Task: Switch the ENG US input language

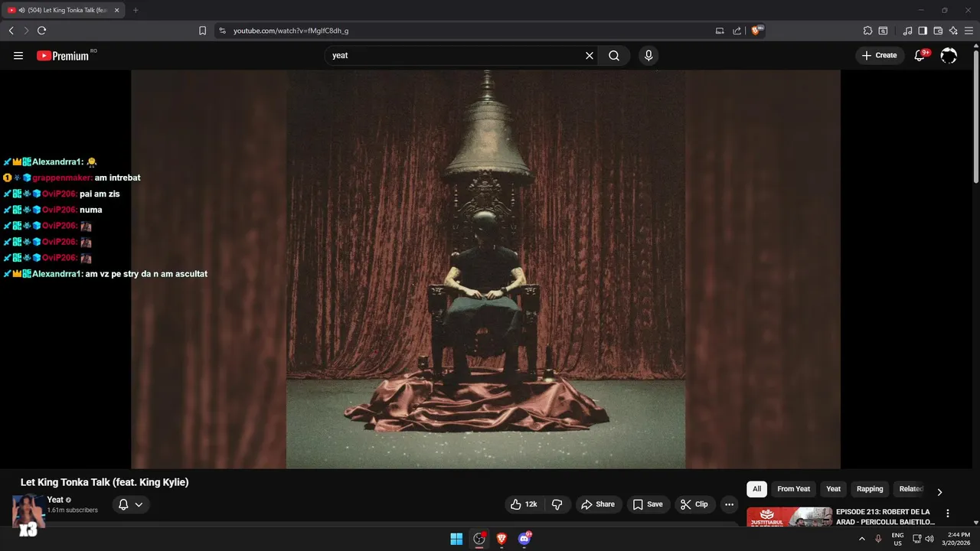Action: tap(897, 539)
